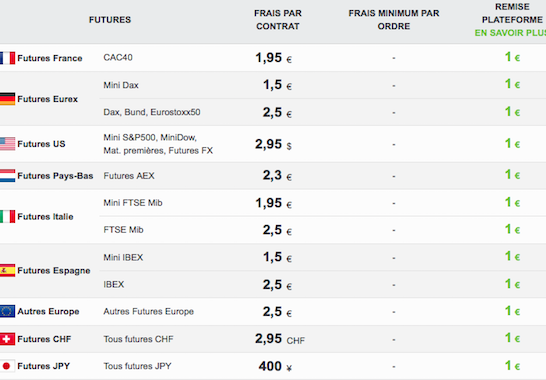
Task: Click the Futures AEX product cell
Action: (x=129, y=176)
